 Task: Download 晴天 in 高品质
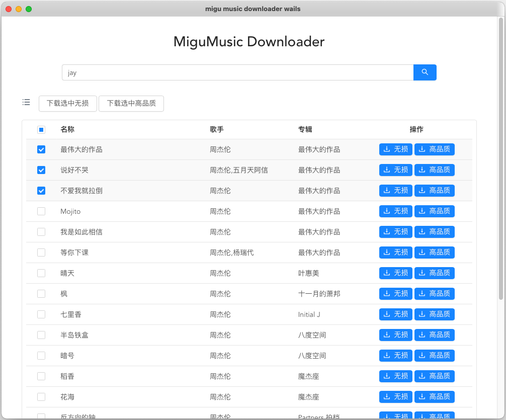pyautogui.click(x=435, y=273)
